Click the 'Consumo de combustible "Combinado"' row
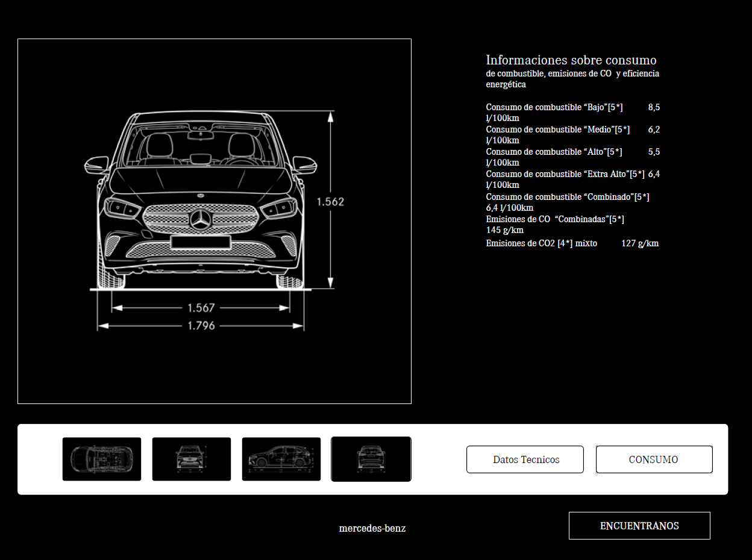 pos(568,202)
